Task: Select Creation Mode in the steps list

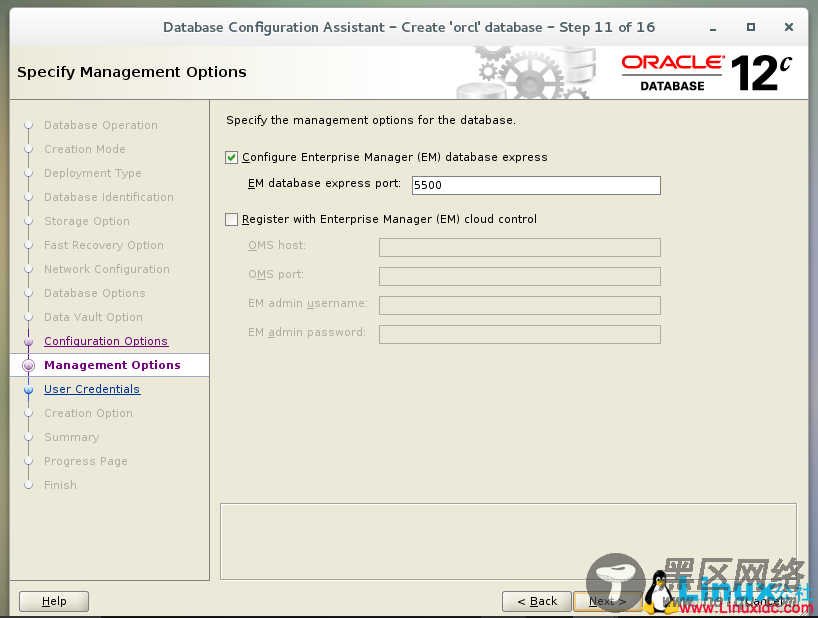Action: point(85,149)
